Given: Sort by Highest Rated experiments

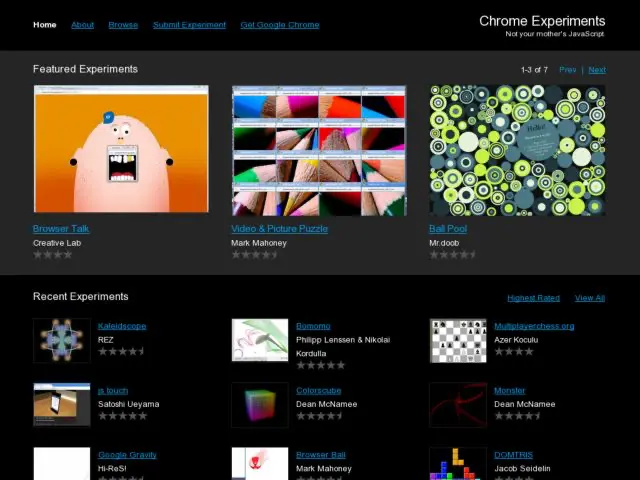Looking at the screenshot, I should [533, 298].
